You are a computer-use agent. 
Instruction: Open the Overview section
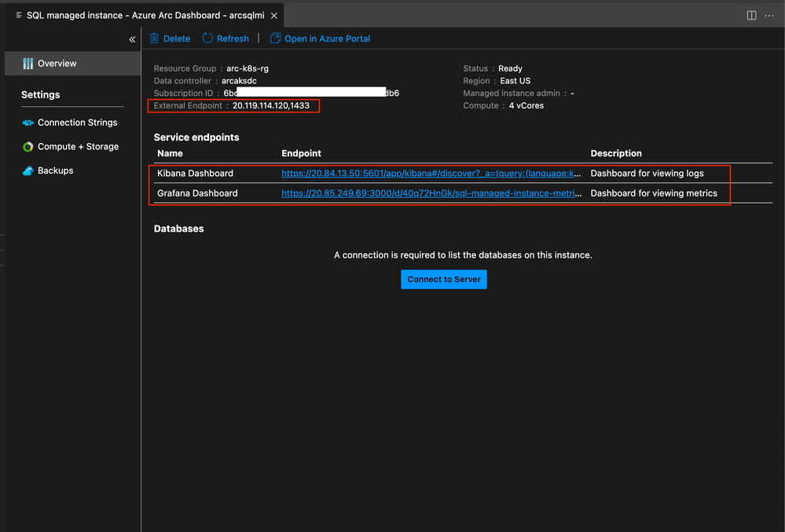tap(73, 64)
